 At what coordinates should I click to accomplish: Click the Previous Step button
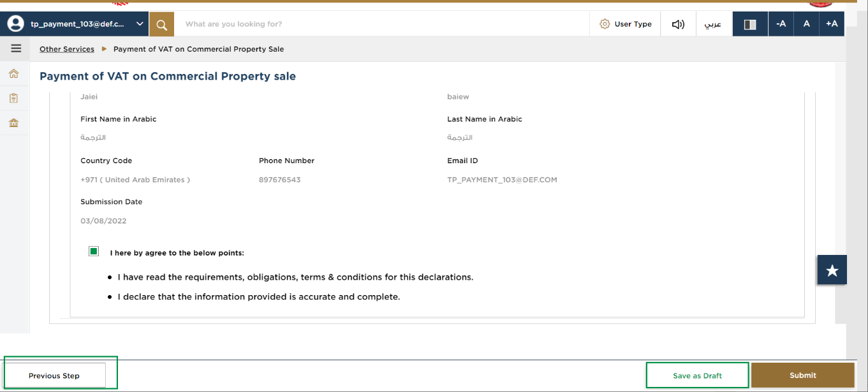[55, 375]
